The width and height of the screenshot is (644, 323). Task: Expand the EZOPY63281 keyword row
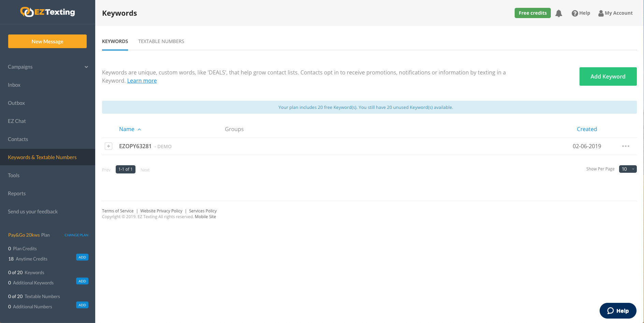click(x=109, y=146)
